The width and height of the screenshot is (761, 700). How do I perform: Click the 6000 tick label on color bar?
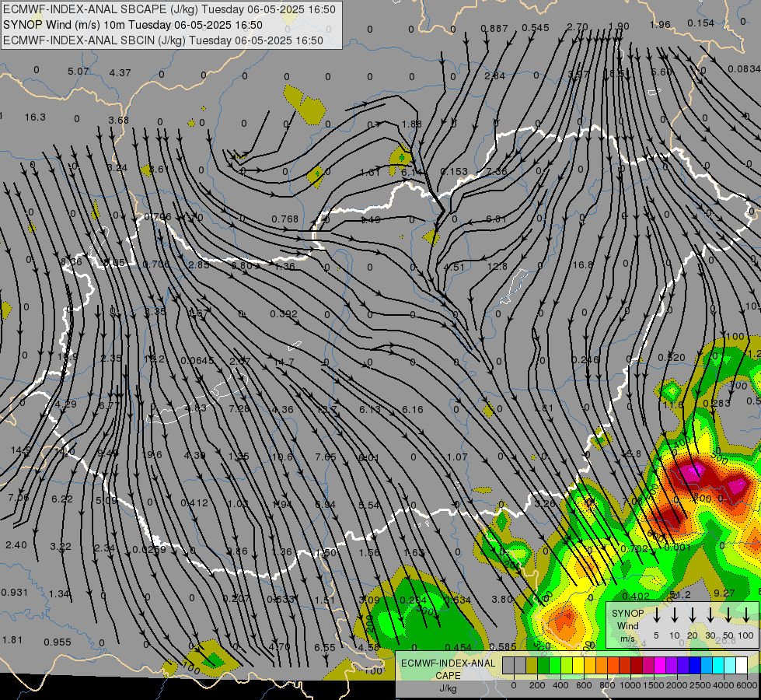747,685
